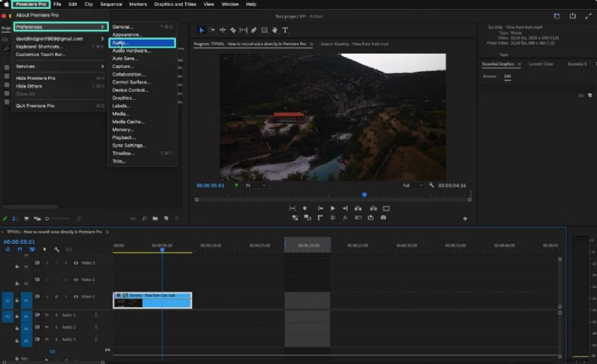Click the project panel search icon
597x364 pixels.
click(144, 219)
